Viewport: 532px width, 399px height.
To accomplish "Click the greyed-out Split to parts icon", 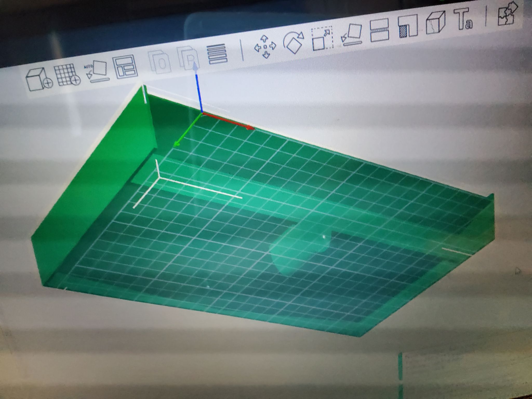I will coord(189,58).
